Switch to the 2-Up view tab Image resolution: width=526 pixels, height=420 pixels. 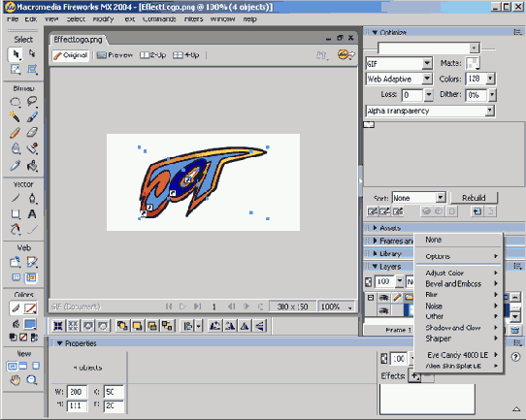click(153, 55)
